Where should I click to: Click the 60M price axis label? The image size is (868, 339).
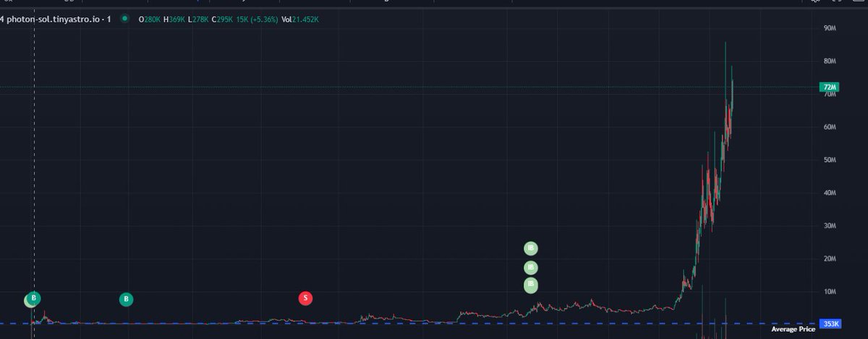[x=830, y=127]
